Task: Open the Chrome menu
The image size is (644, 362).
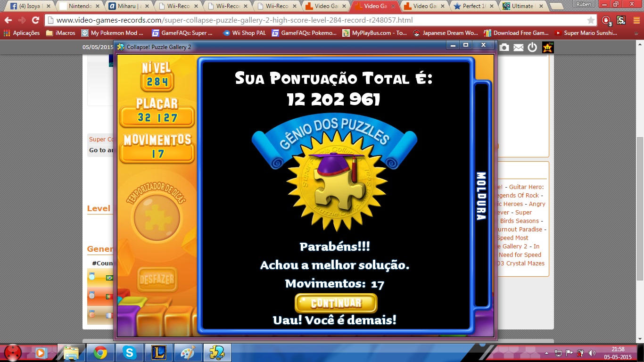Action: [634, 20]
